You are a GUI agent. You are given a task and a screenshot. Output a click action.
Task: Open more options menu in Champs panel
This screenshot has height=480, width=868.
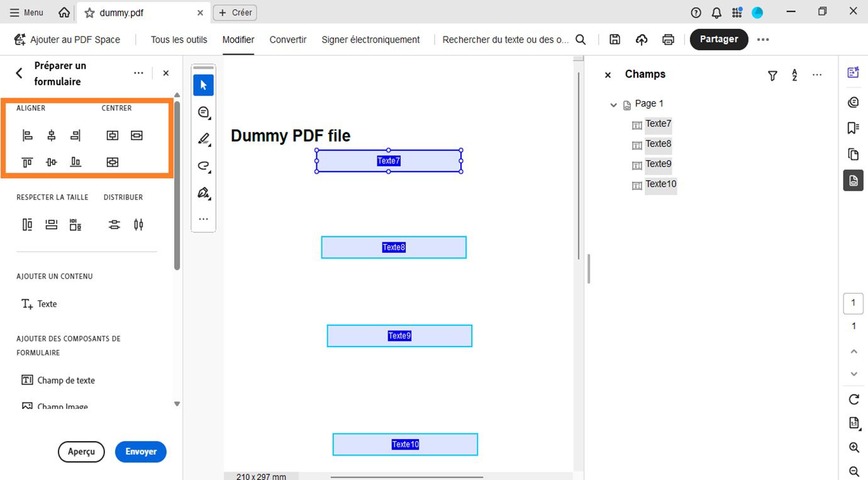[817, 75]
